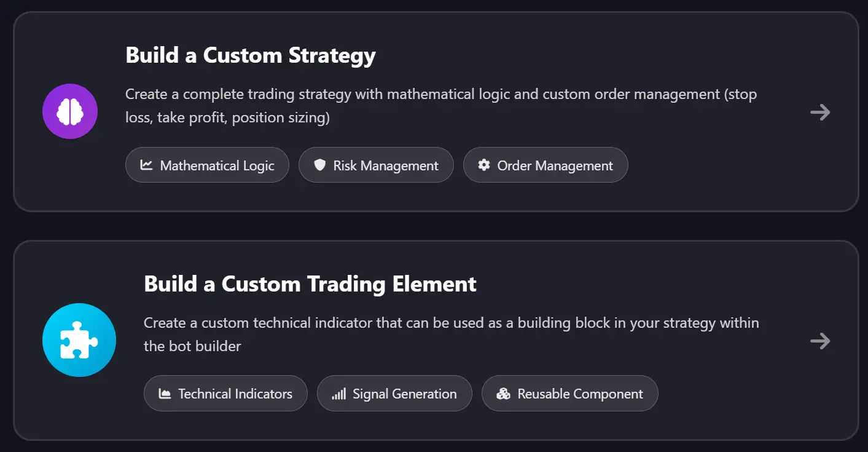Screen dimensions: 868x452
Task: Click the signal bars icon on Signal Generation
Action: point(339,394)
